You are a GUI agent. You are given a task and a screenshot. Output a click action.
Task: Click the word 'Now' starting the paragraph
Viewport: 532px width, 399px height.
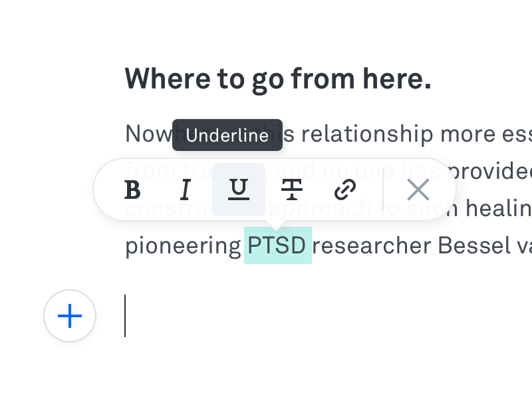(x=148, y=134)
